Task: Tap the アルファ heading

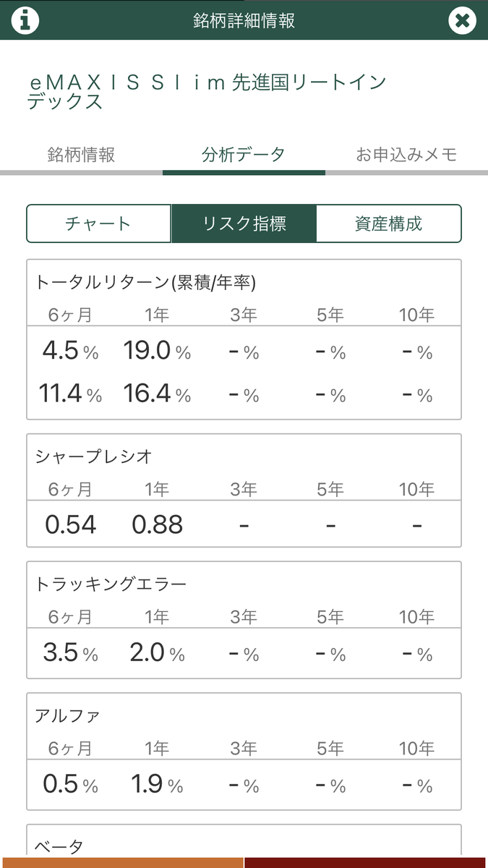Action: click(x=67, y=716)
